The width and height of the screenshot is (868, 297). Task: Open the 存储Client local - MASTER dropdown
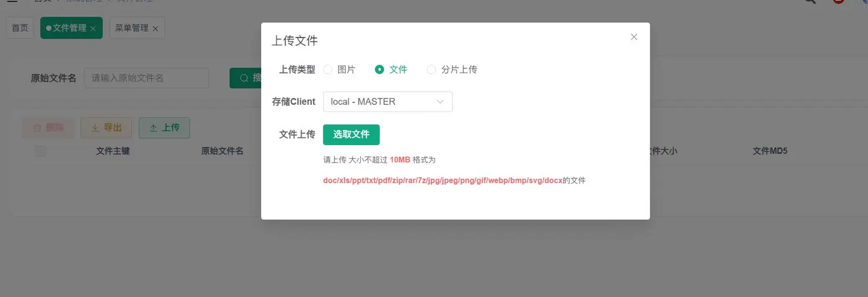387,102
